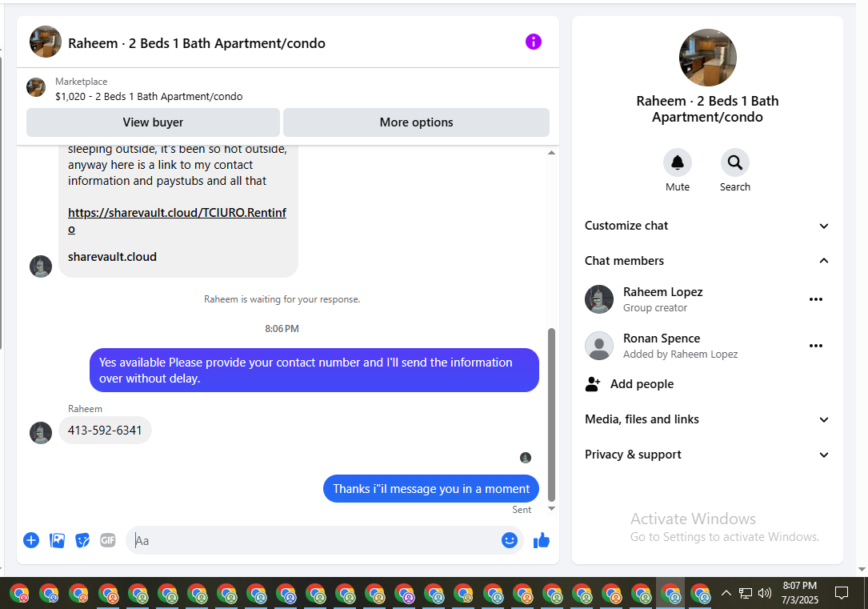Collapse Chat members section
This screenshot has width=868, height=609.
(707, 261)
